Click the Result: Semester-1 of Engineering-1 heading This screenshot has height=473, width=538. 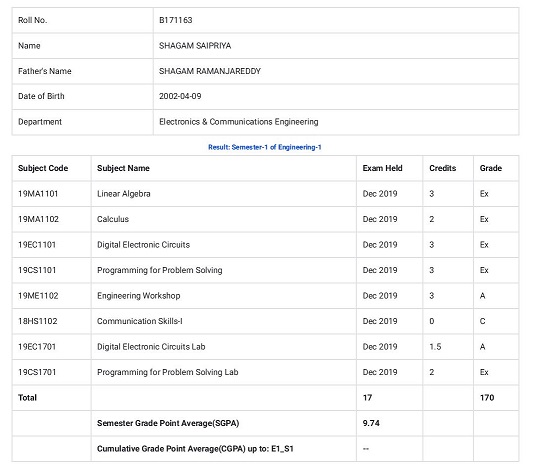pyautogui.click(x=265, y=147)
